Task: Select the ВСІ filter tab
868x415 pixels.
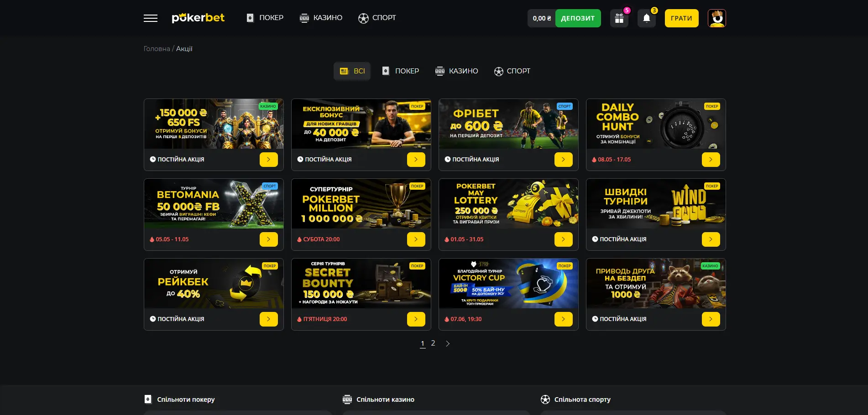Action: 352,71
